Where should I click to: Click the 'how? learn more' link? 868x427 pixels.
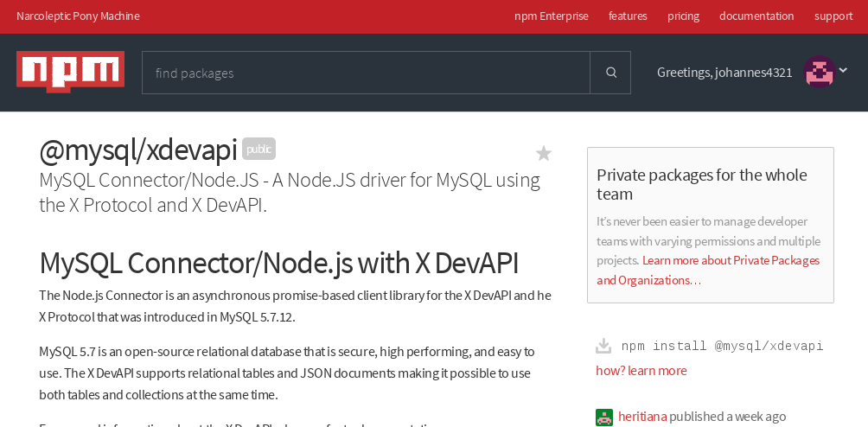[x=641, y=371]
